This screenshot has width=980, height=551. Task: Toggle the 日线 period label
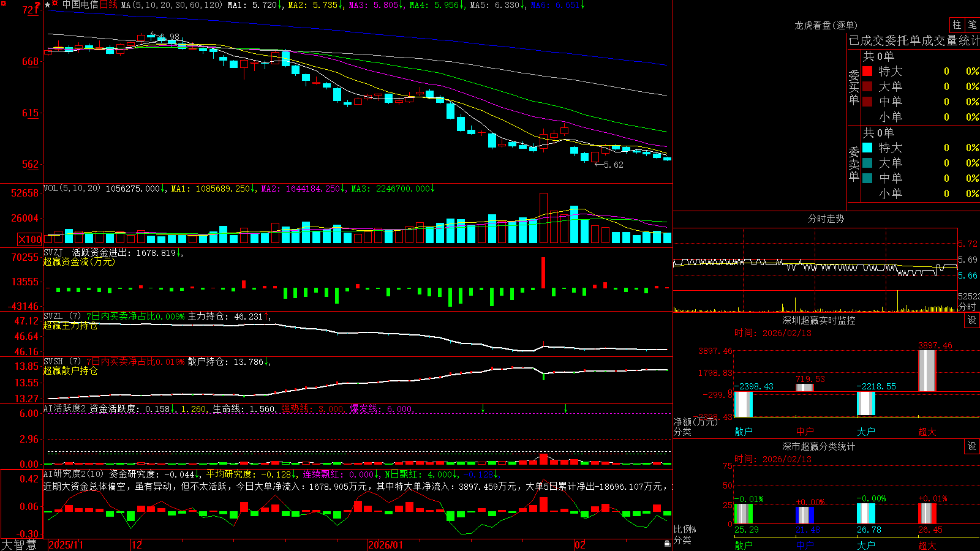tap(108, 5)
